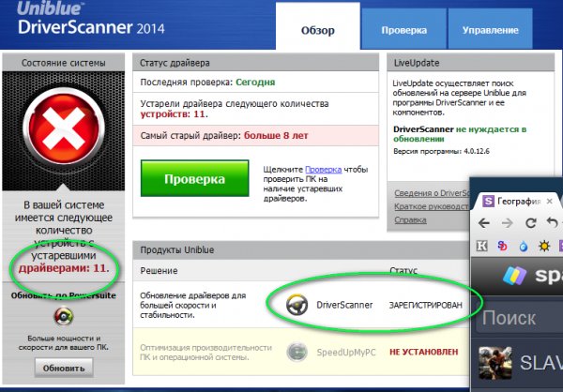Screen dimensions: 563x392
Task: Open the game thumbnail in browser
Action: pyautogui.click(x=495, y=363)
